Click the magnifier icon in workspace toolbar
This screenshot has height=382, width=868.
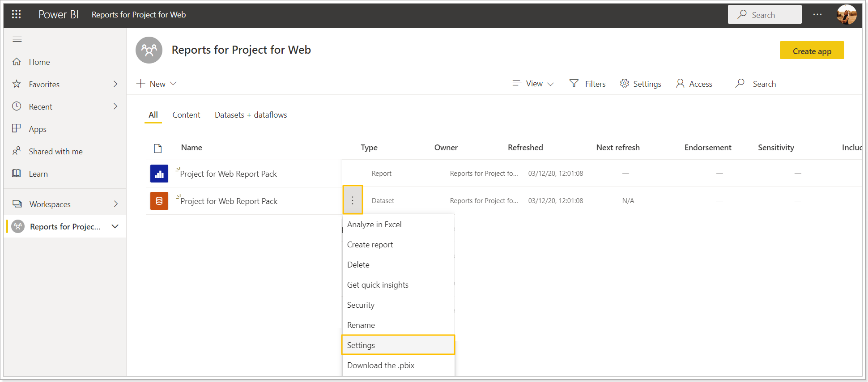(740, 83)
